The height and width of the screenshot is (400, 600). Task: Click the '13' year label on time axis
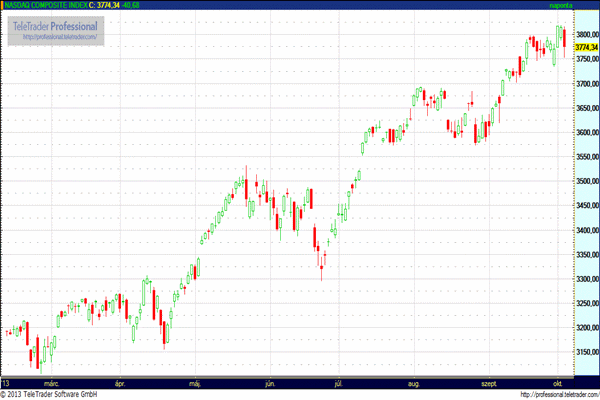pos(6,382)
